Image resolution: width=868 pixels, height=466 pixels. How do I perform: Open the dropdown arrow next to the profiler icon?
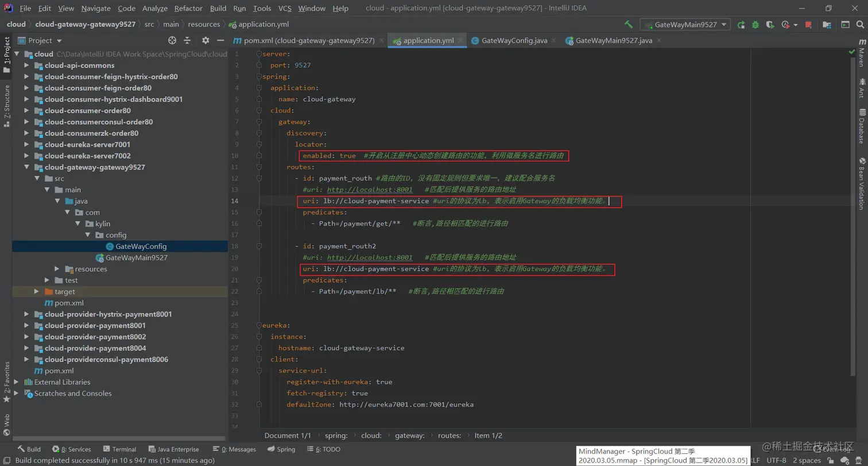(796, 25)
